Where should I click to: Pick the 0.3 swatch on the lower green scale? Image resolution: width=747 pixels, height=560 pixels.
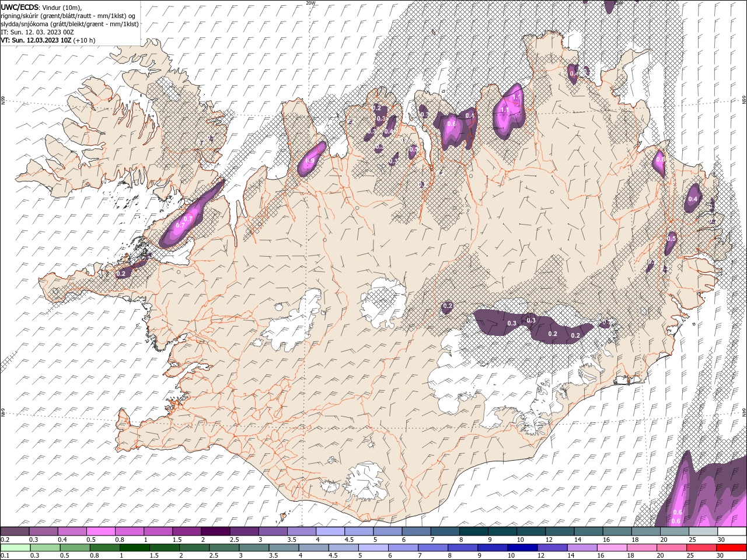coord(46,548)
